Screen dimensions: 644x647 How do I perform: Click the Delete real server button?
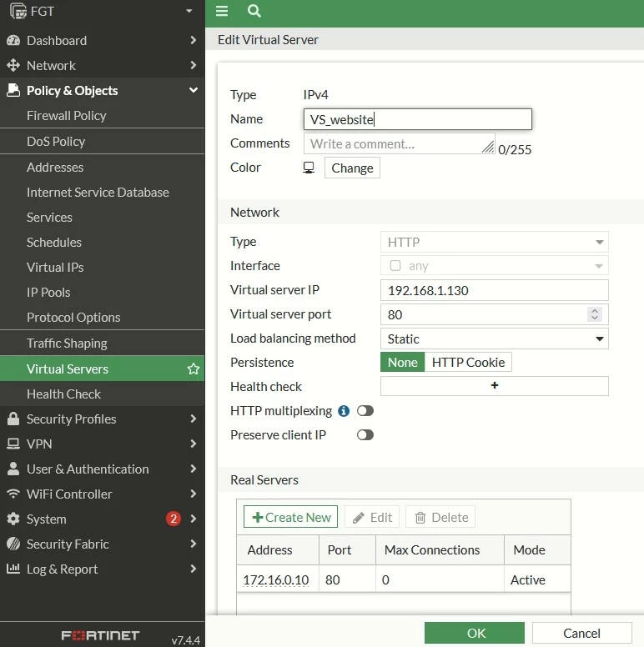coord(440,517)
